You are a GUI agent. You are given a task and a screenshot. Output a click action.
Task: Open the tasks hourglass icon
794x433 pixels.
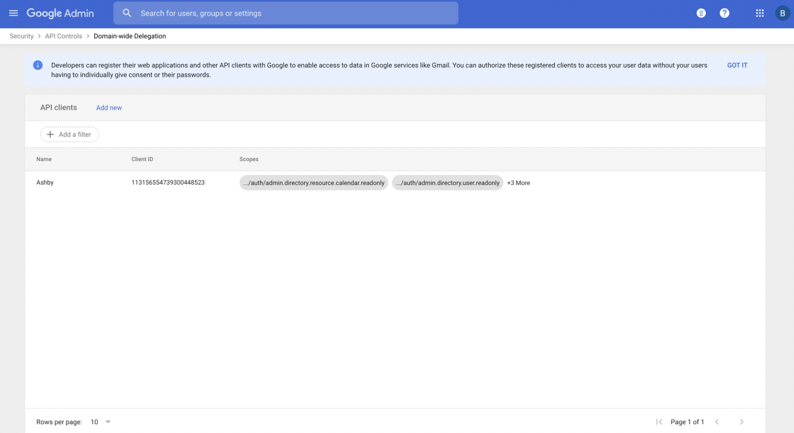pyautogui.click(x=701, y=13)
